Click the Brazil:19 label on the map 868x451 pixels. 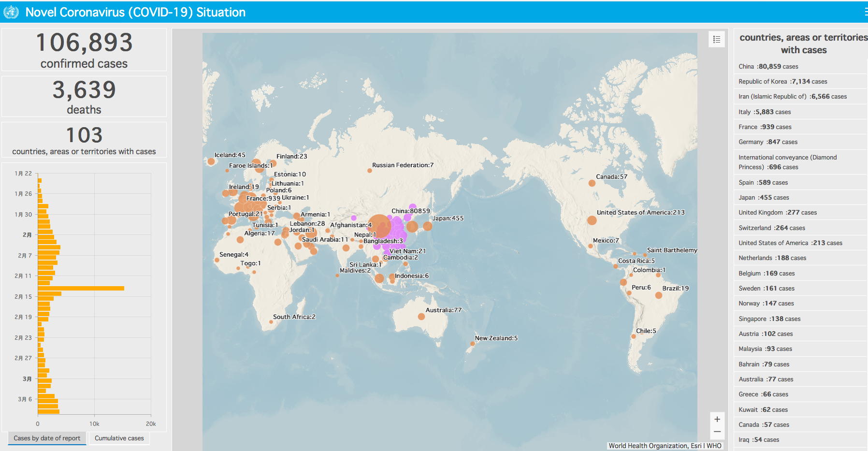[675, 289]
